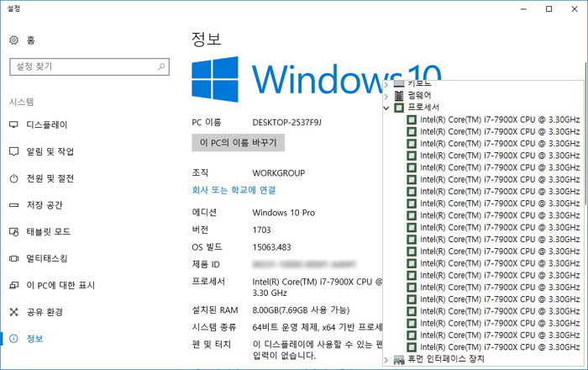The height and width of the screenshot is (370, 588).
Task: Select the 프로세서 category icon
Action: click(399, 108)
